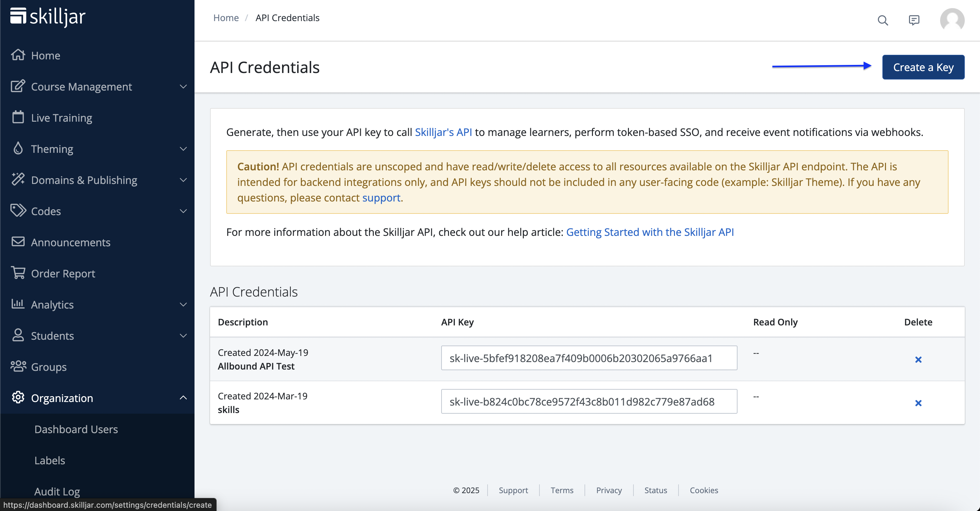This screenshot has width=980, height=511.
Task: Click the Create a Key button
Action: point(923,67)
